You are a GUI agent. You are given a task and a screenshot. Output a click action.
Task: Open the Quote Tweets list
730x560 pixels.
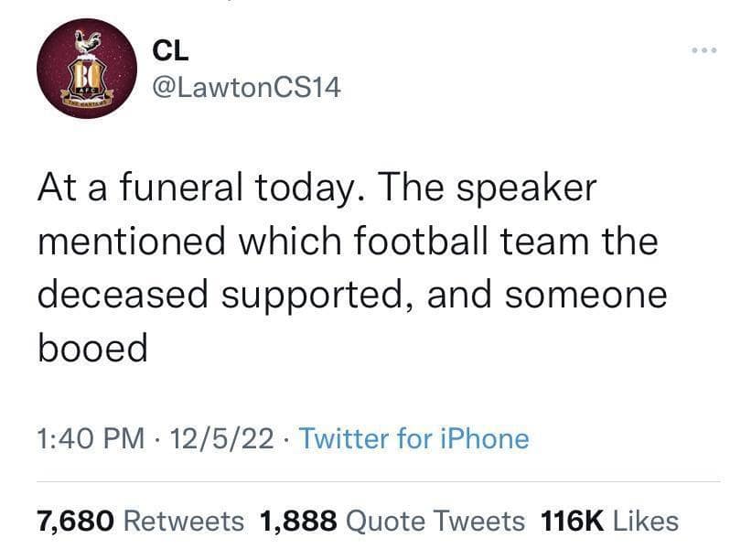(x=437, y=521)
